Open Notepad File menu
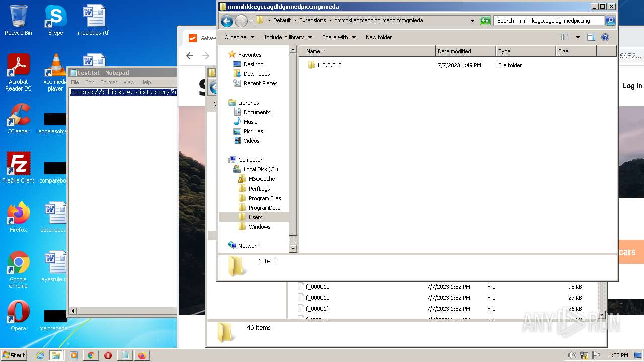644x362 pixels. pos(75,82)
